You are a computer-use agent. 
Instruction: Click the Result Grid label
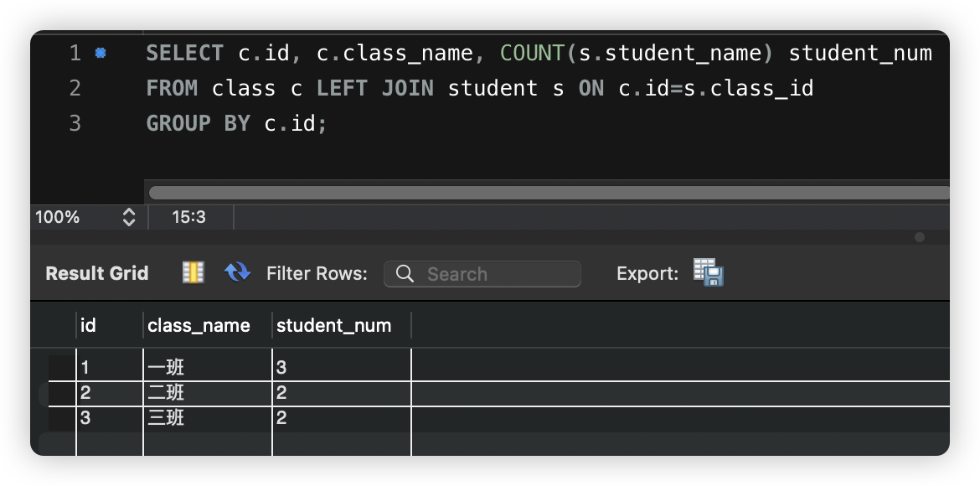[x=96, y=273]
